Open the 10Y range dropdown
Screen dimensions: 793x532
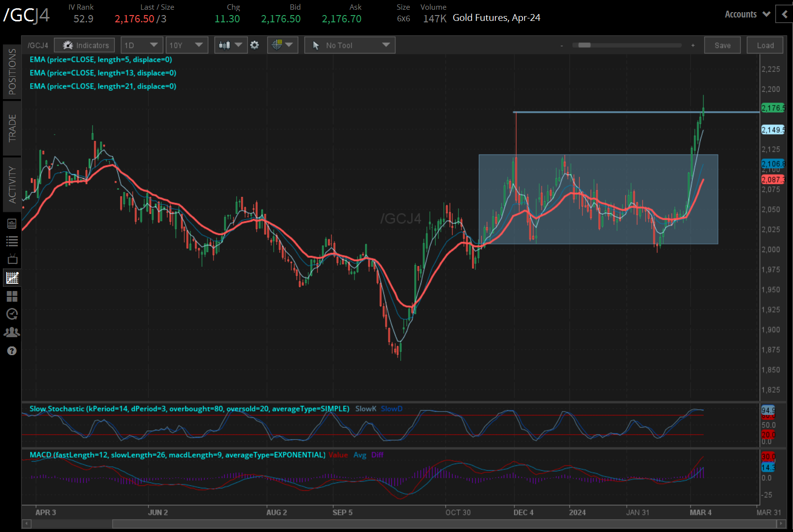pyautogui.click(x=186, y=45)
